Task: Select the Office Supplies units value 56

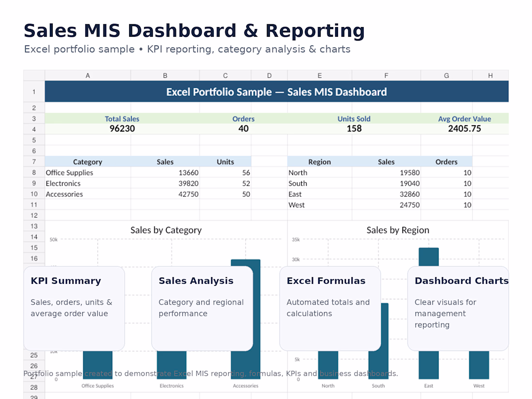Action: pyautogui.click(x=225, y=173)
